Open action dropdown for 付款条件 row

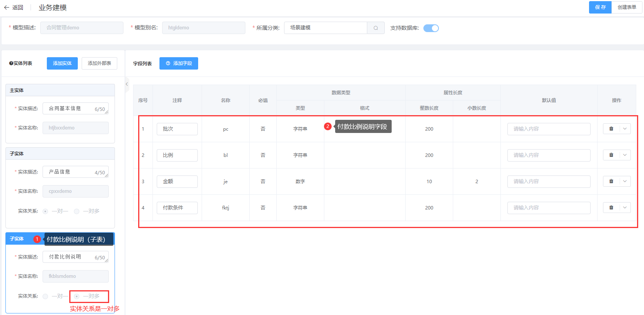(x=625, y=208)
